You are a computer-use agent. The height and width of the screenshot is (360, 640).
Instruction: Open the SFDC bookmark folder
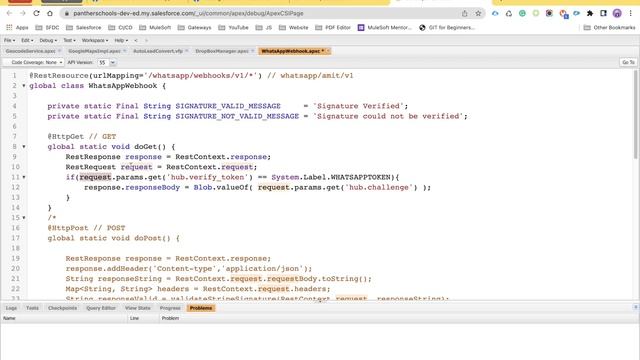tap(47, 28)
